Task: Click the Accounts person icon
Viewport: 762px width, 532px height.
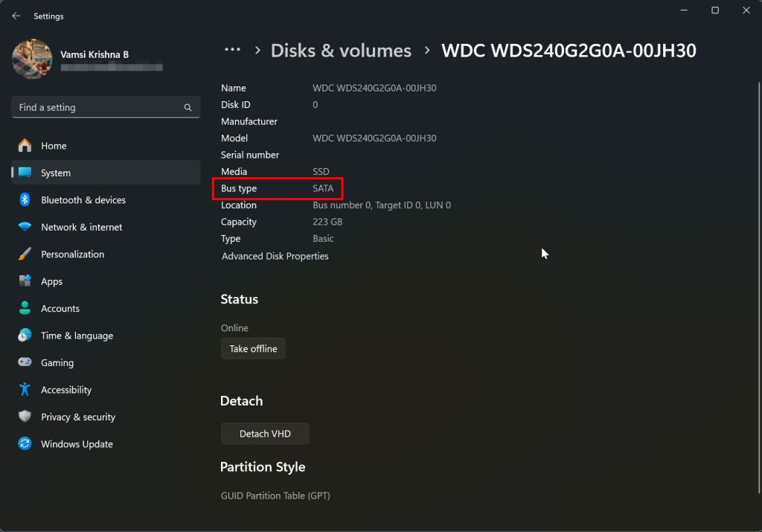Action: tap(25, 308)
